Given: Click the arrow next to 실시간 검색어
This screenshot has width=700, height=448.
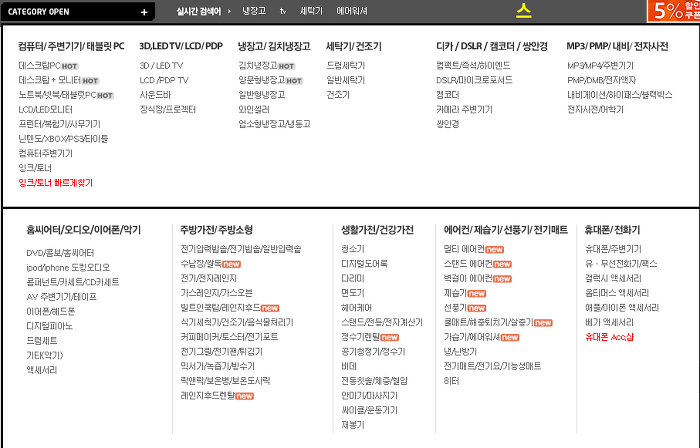Looking at the screenshot, I should [x=229, y=11].
